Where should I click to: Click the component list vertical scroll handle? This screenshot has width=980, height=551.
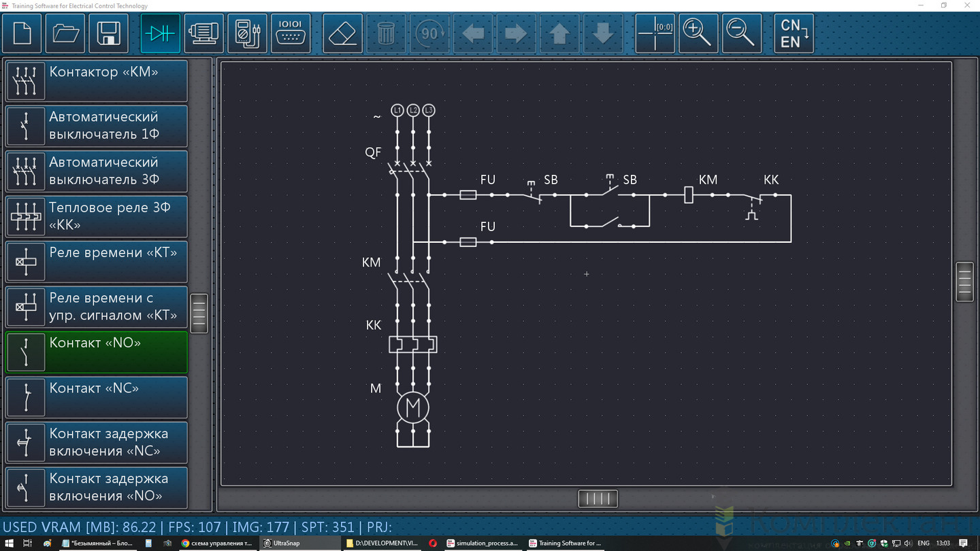coord(199,313)
